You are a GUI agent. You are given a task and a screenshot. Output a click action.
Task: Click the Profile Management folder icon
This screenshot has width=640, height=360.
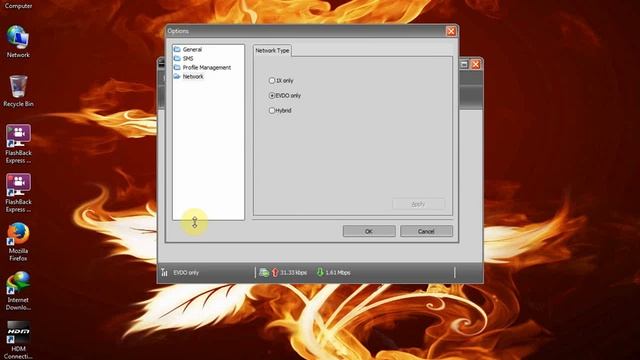177,67
